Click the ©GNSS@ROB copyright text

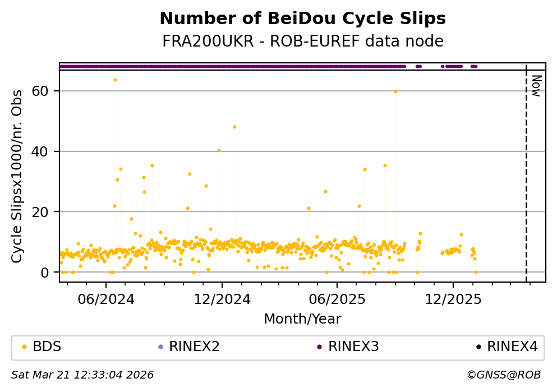[x=504, y=375]
